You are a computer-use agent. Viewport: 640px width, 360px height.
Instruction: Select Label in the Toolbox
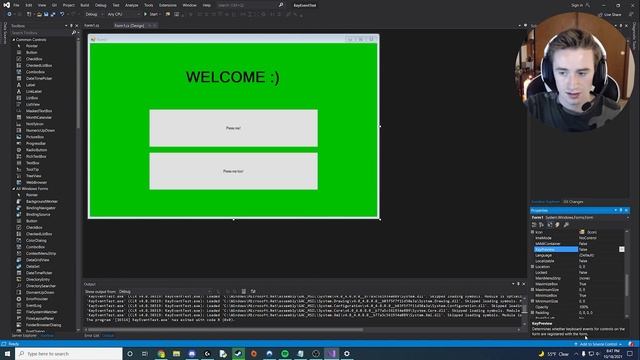tap(31, 85)
